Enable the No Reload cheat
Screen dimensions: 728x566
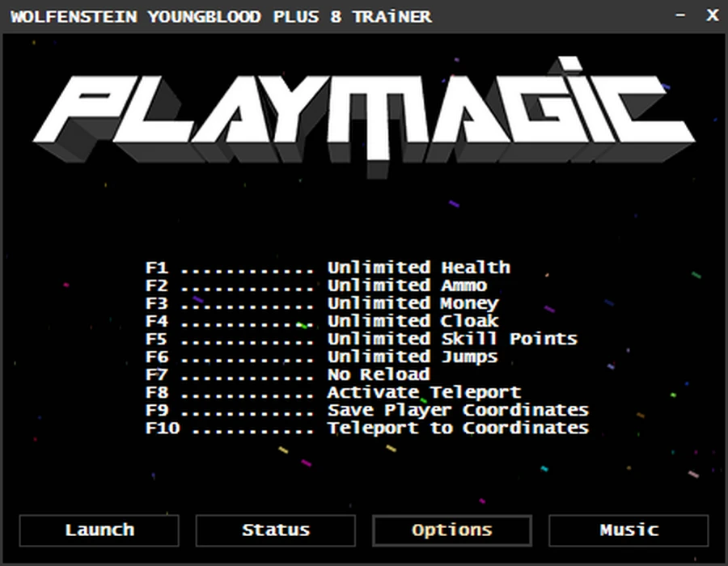coord(379,374)
